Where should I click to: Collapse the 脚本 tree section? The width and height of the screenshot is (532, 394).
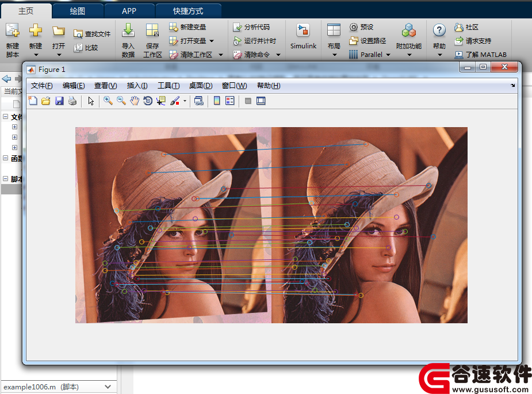pyautogui.click(x=5, y=178)
